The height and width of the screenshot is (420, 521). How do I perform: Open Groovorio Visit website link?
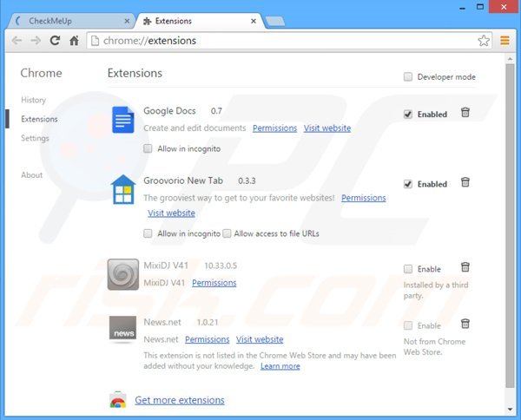tap(171, 213)
